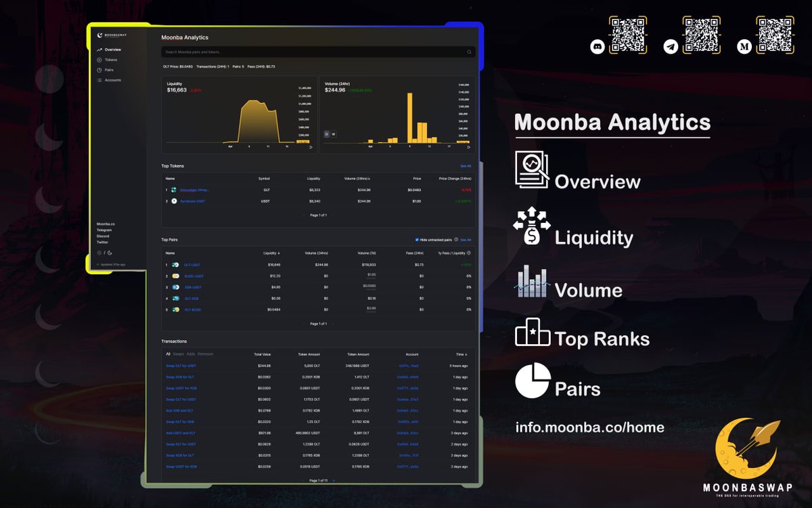
Task: Open Telegram link in sidebar
Action: coord(104,230)
